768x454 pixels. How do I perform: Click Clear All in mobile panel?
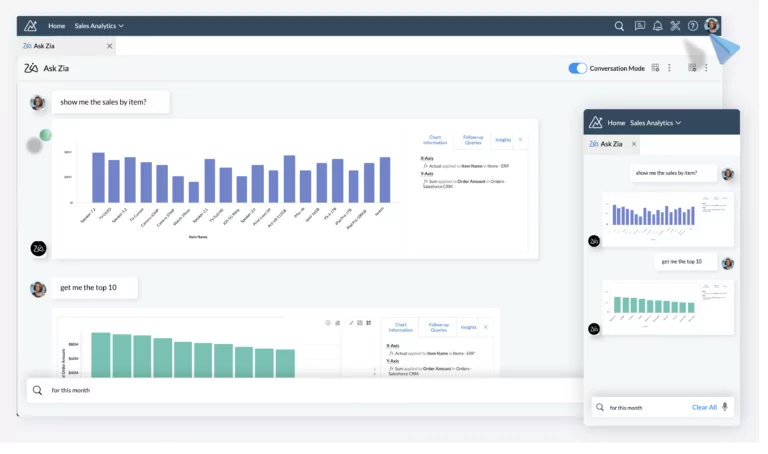[x=704, y=407]
